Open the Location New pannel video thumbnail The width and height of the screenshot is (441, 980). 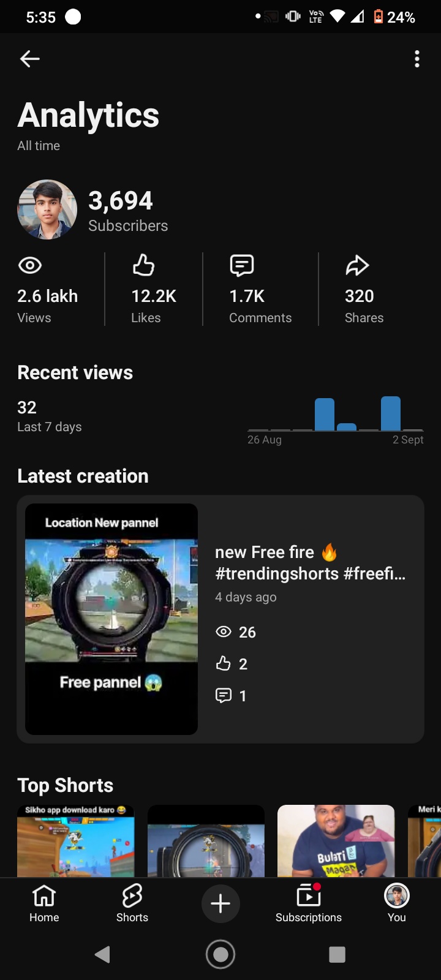[x=111, y=619]
